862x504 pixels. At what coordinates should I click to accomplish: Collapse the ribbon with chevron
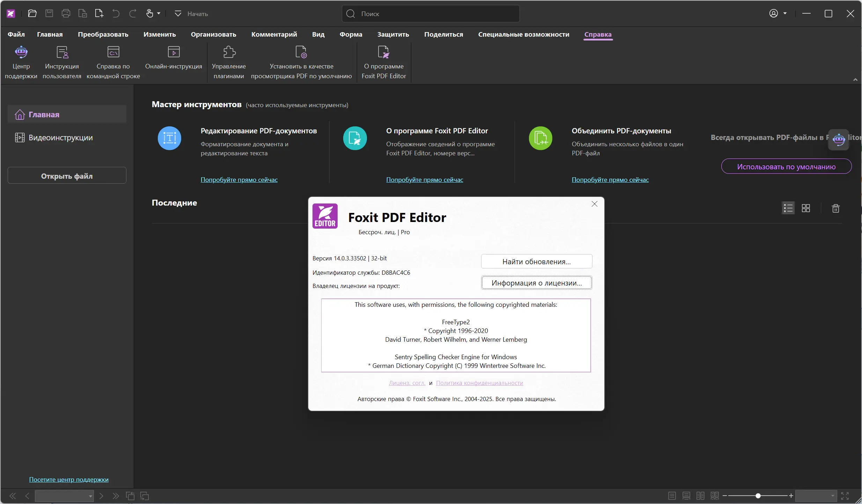(855, 80)
